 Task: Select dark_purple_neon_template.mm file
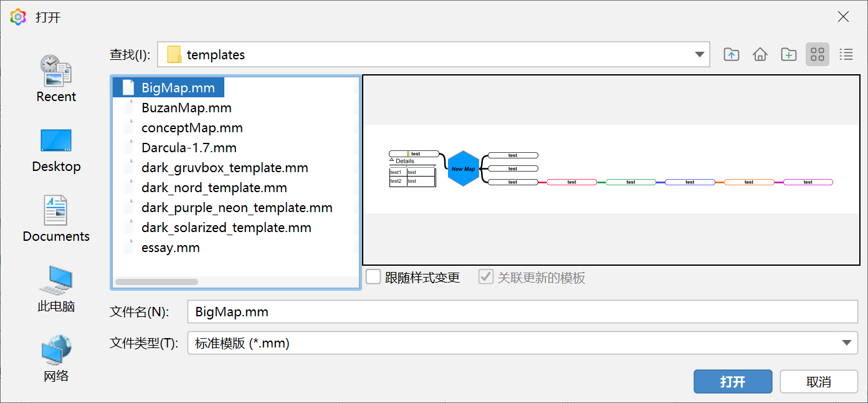(x=237, y=208)
